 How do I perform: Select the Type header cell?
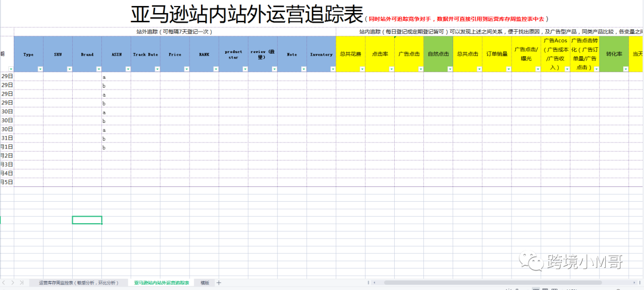pyautogui.click(x=29, y=54)
